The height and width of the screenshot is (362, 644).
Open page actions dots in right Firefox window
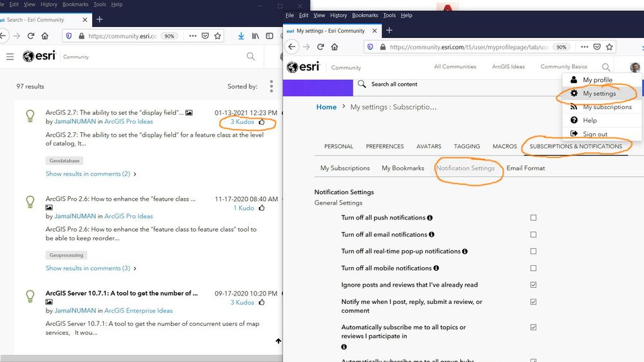click(x=585, y=47)
